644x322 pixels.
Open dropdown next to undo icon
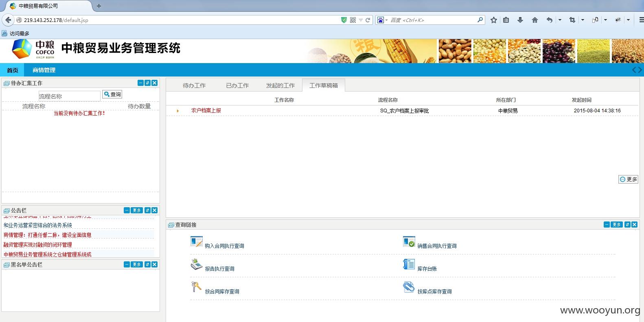click(560, 20)
